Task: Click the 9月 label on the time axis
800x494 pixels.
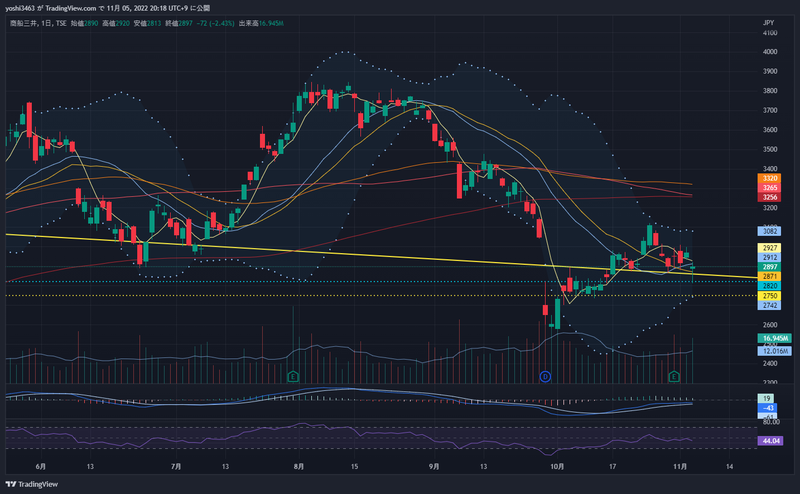Action: [434, 466]
